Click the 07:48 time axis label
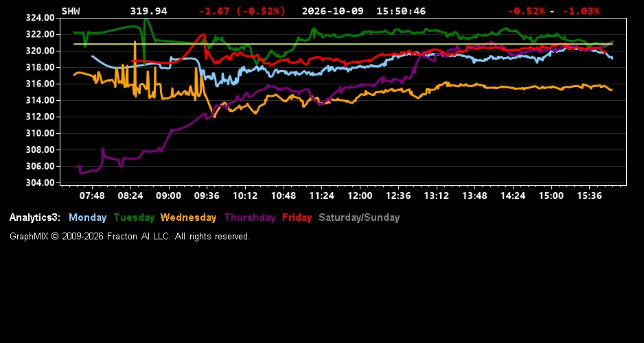 92,196
